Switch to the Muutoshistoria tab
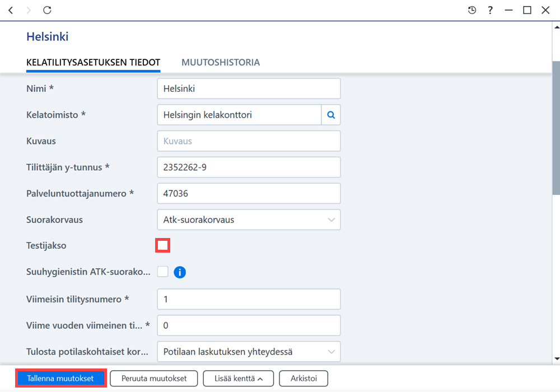Image resolution: width=560 pixels, height=392 pixels. [x=220, y=63]
